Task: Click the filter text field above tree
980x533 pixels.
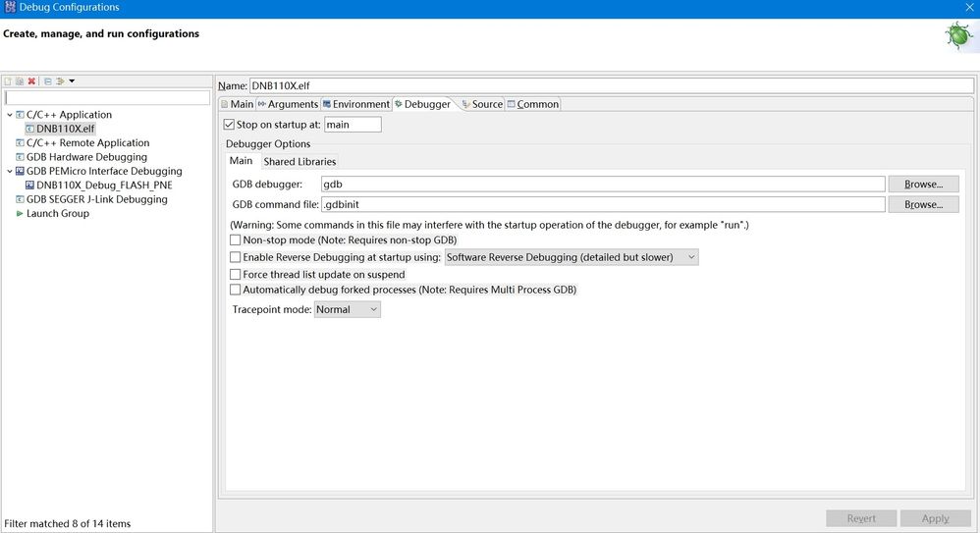Action: click(107, 97)
